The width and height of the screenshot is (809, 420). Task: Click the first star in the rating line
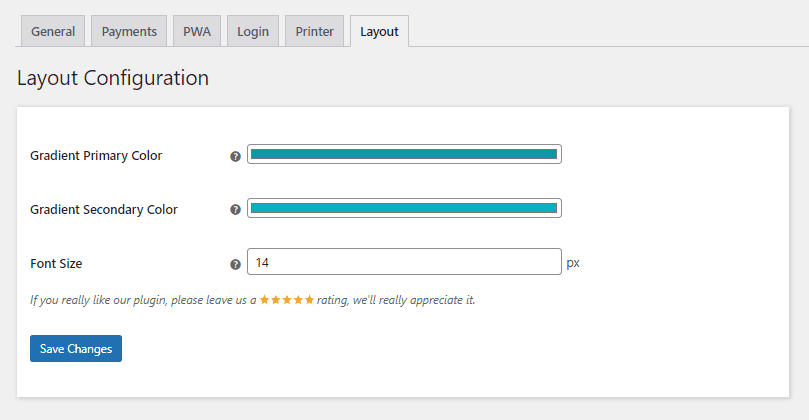coord(264,300)
